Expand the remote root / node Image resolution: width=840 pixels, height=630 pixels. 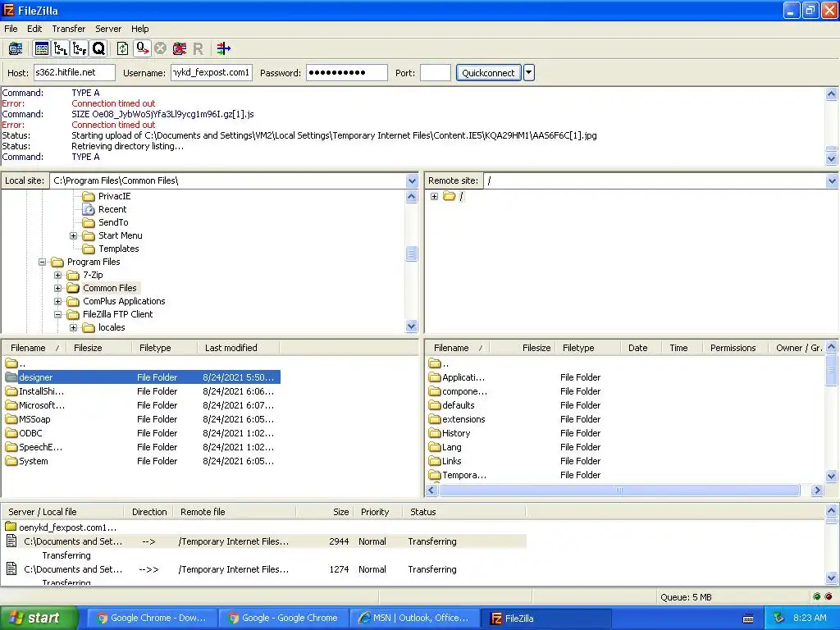point(435,197)
